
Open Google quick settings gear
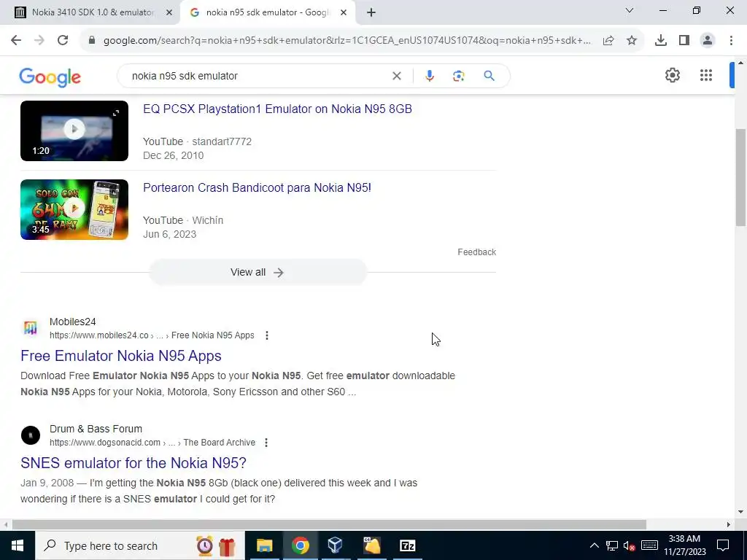[672, 75]
